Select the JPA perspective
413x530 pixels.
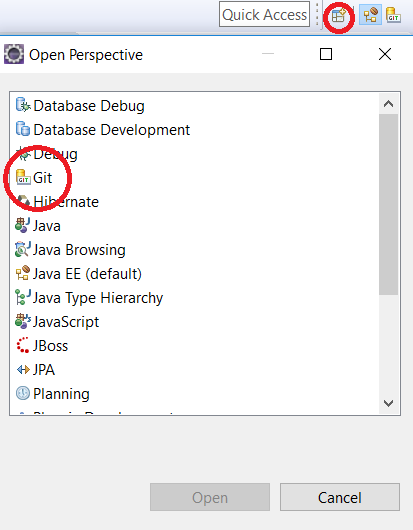click(x=35, y=370)
